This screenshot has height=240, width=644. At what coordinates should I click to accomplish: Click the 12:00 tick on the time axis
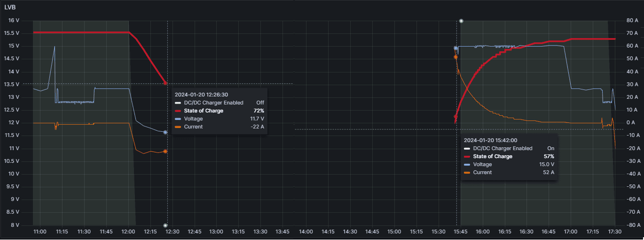click(x=128, y=232)
